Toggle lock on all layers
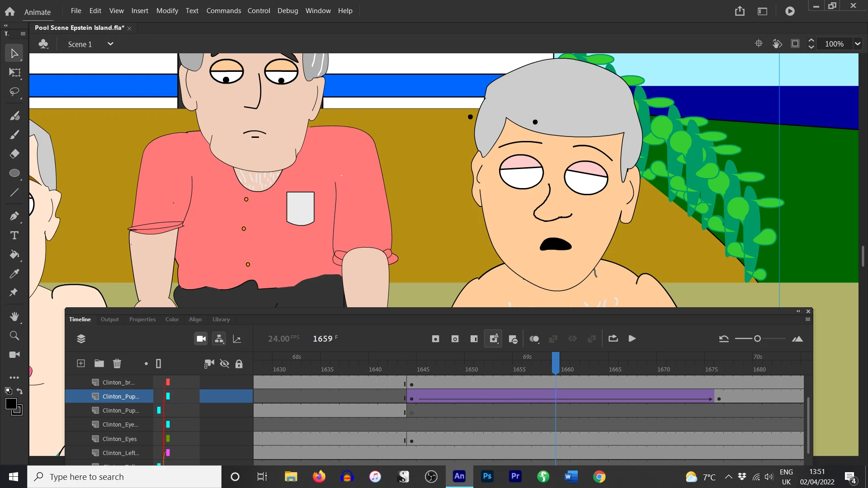The image size is (868, 488). coord(239,364)
